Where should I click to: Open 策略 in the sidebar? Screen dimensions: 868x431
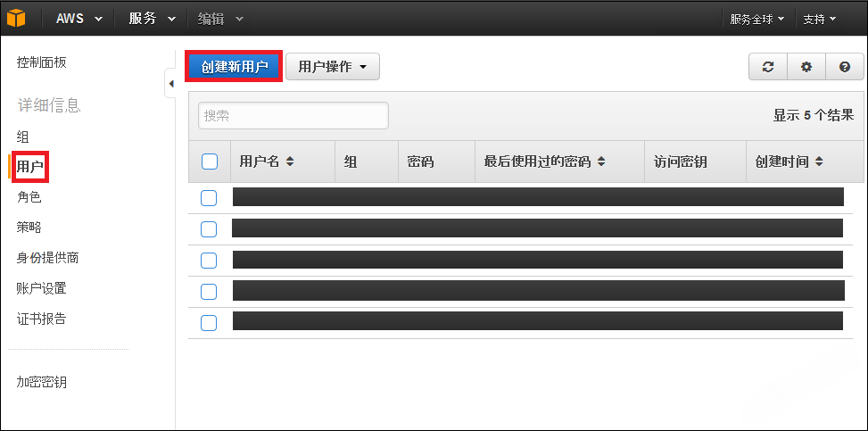pos(29,228)
